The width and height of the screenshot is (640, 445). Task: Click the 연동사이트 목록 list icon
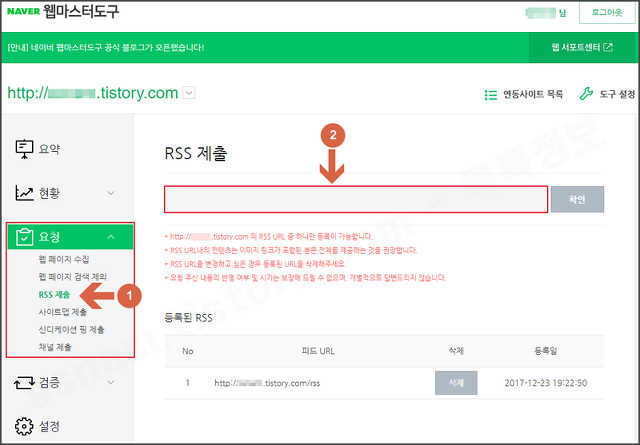[x=491, y=95]
